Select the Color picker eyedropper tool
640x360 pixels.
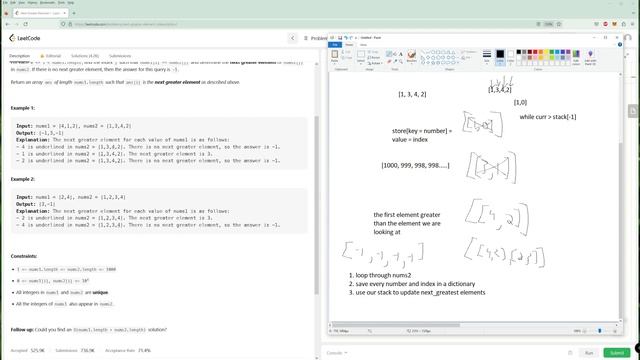395,61
